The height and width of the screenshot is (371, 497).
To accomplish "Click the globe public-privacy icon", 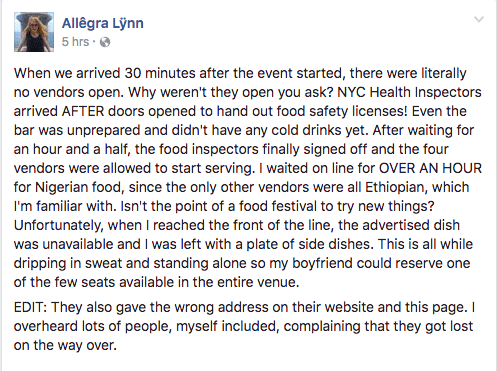I will coord(105,42).
